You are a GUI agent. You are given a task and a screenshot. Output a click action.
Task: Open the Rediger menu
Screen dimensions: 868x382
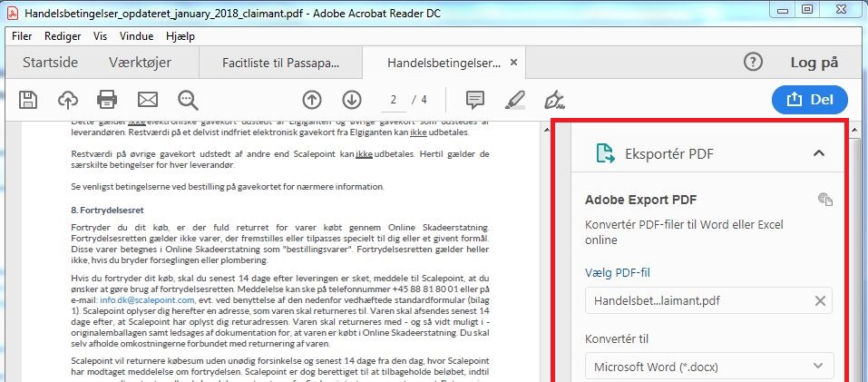click(63, 36)
